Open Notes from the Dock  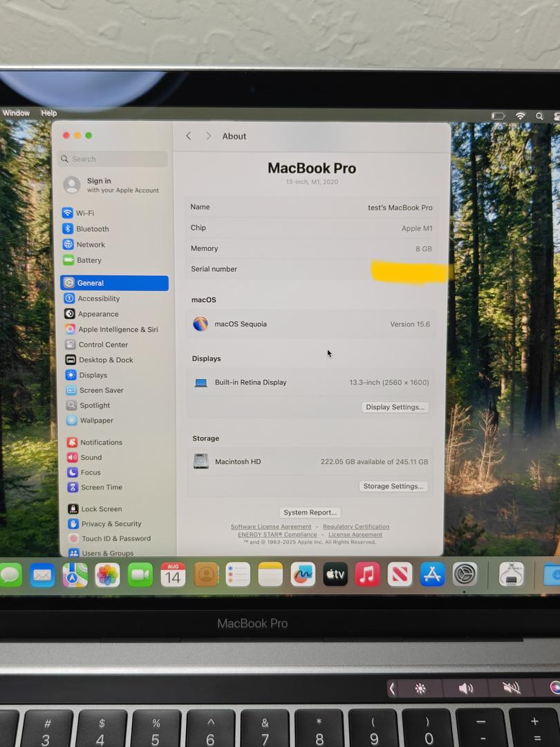coord(270,575)
